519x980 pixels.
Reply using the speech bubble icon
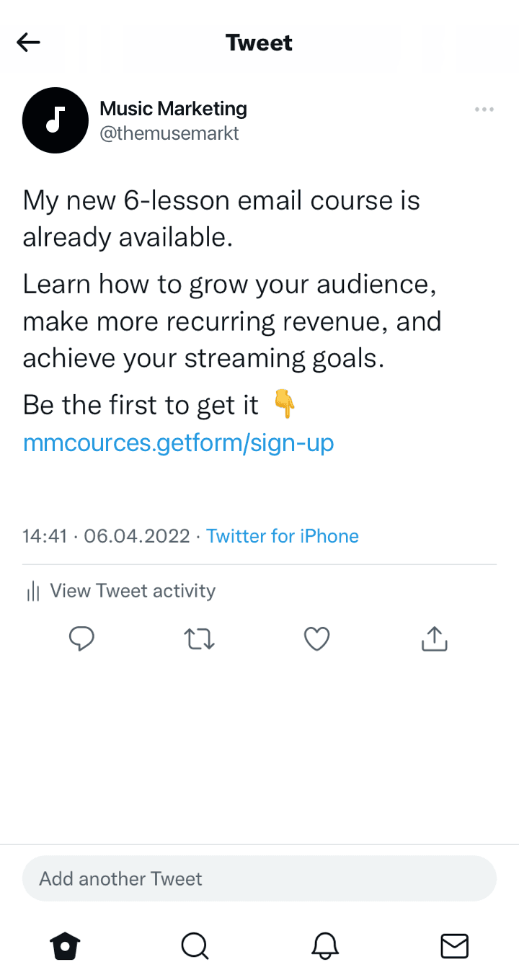(81, 638)
